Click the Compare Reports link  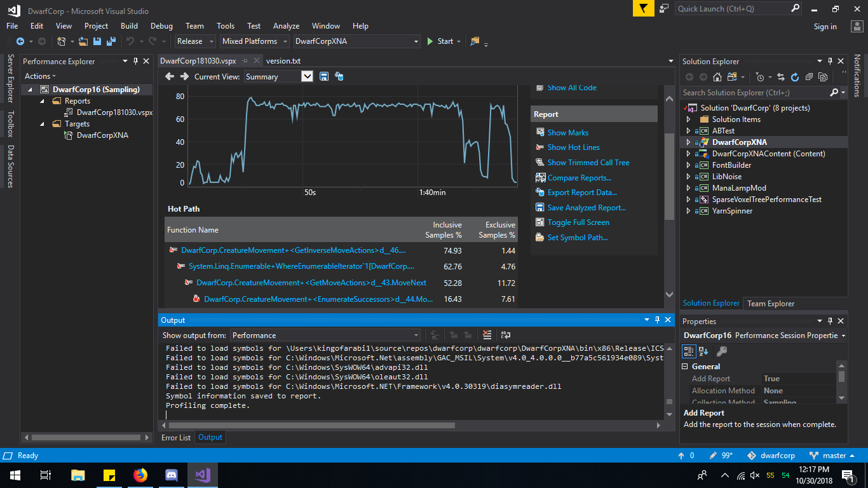[579, 178]
